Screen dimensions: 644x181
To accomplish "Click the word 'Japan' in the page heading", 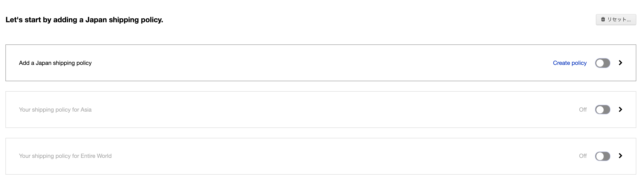I will (96, 20).
